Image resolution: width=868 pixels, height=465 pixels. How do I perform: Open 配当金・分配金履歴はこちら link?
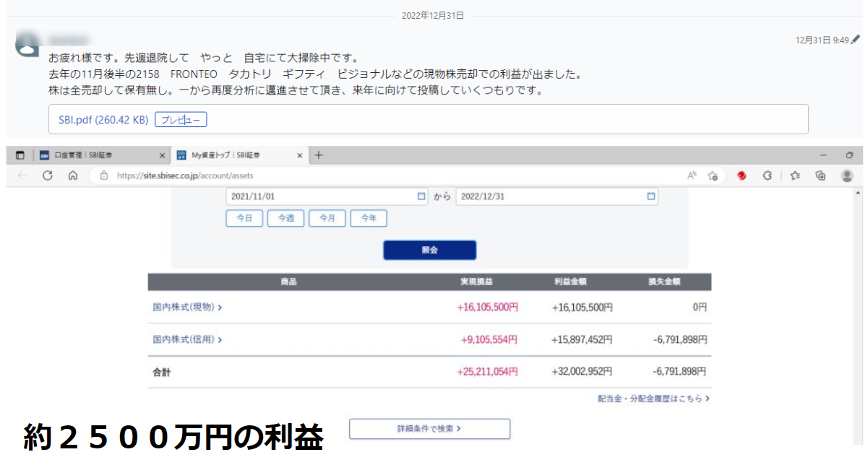(653, 399)
